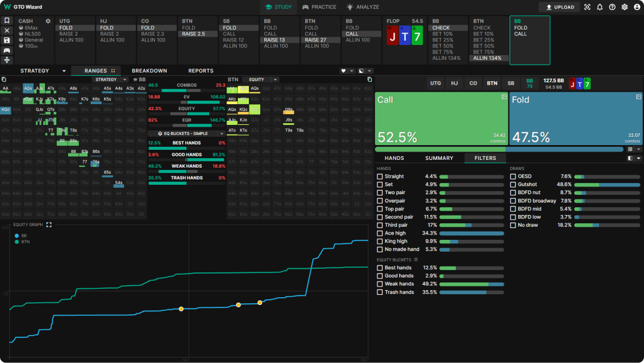
Task: Open the help question mark icon
Action: click(x=612, y=7)
